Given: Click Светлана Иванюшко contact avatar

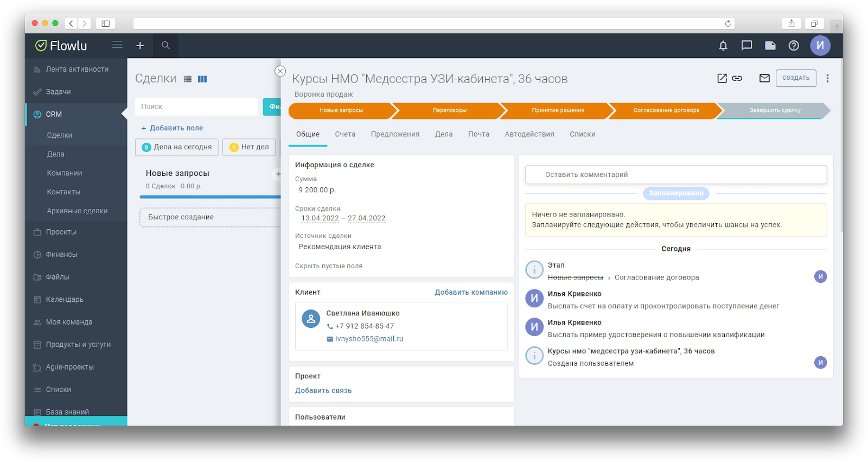Looking at the screenshot, I should [x=311, y=319].
